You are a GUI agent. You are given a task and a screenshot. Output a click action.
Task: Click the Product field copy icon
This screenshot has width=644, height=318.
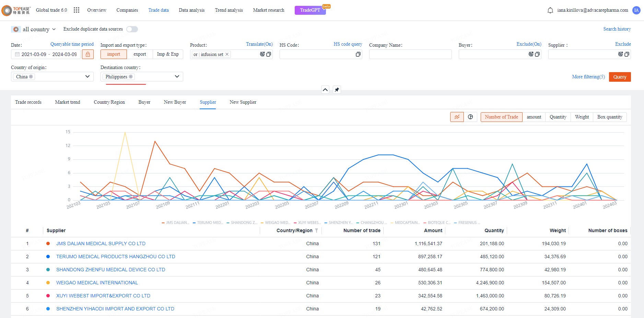click(x=269, y=54)
